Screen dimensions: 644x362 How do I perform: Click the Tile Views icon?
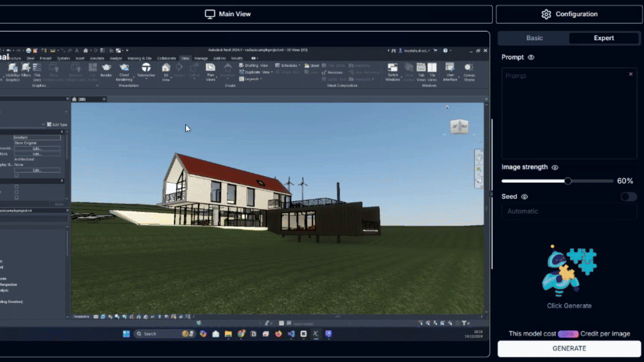click(x=432, y=68)
